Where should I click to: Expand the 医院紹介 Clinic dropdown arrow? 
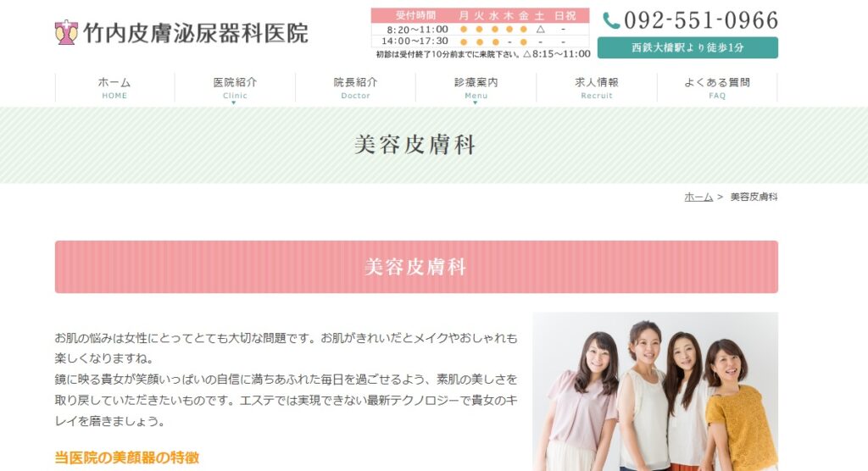pyautogui.click(x=234, y=103)
